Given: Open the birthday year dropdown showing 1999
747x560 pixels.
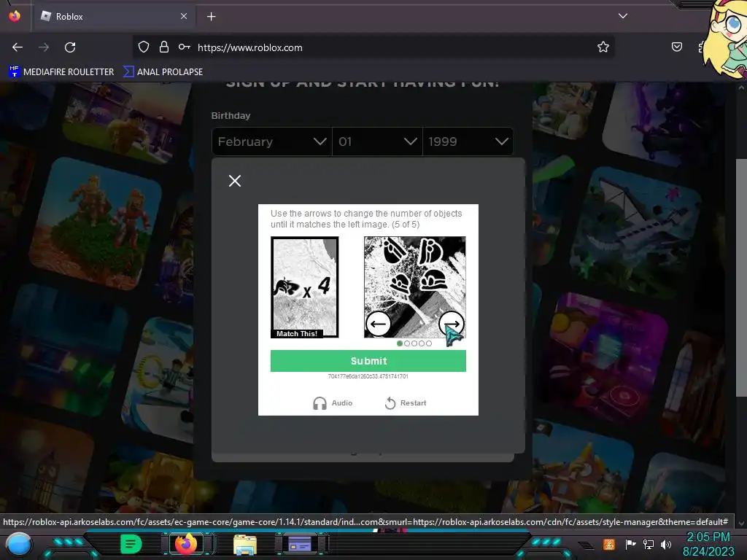Looking at the screenshot, I should pos(468,141).
